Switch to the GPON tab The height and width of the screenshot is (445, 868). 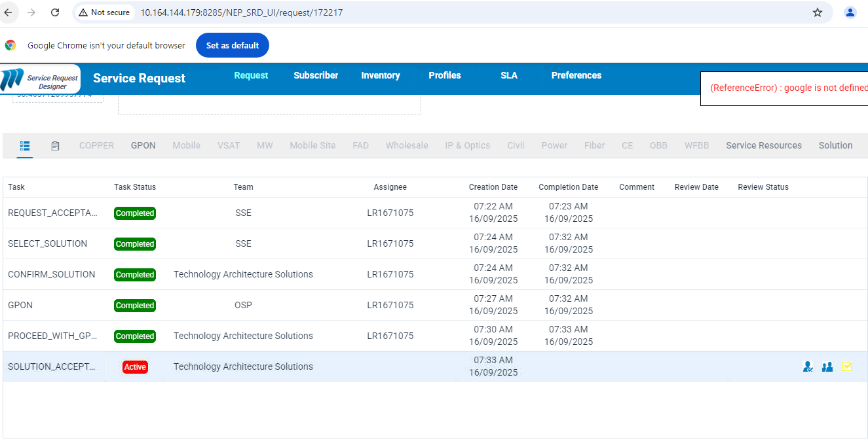(143, 145)
